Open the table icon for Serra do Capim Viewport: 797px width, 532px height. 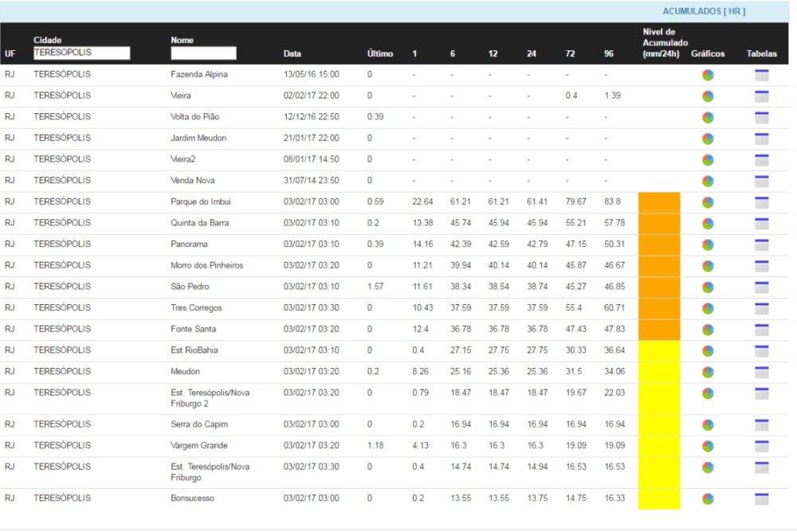click(x=761, y=424)
